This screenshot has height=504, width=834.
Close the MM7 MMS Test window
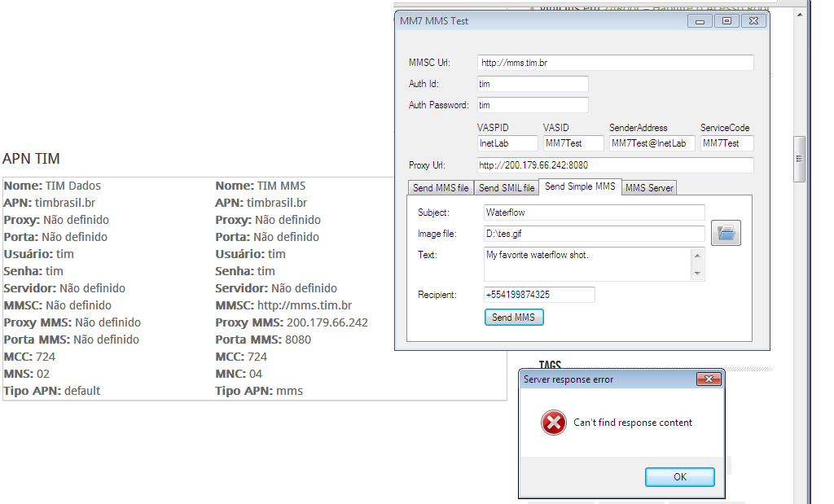[x=753, y=21]
